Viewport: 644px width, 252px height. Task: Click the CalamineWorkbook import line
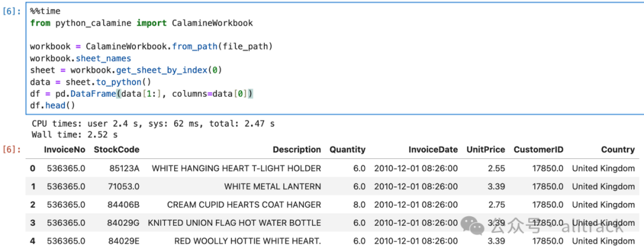(141, 23)
